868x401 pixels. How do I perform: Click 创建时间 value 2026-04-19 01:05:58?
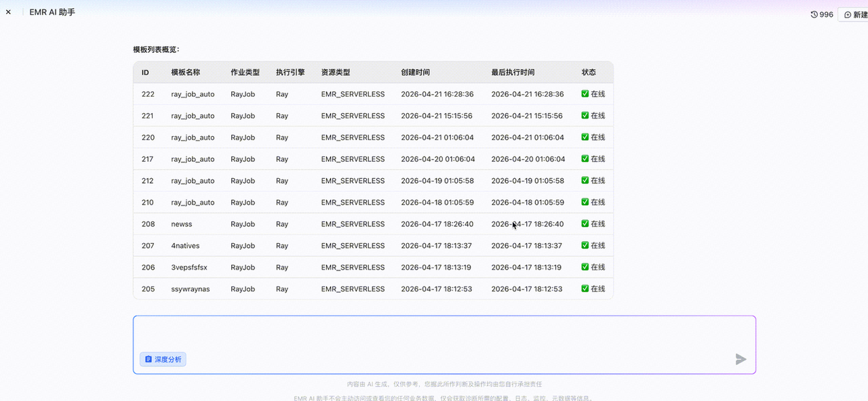[437, 181]
